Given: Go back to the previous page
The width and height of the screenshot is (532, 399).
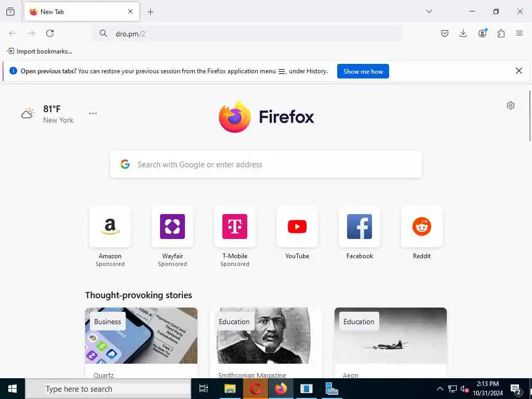Looking at the screenshot, I should click(x=12, y=33).
